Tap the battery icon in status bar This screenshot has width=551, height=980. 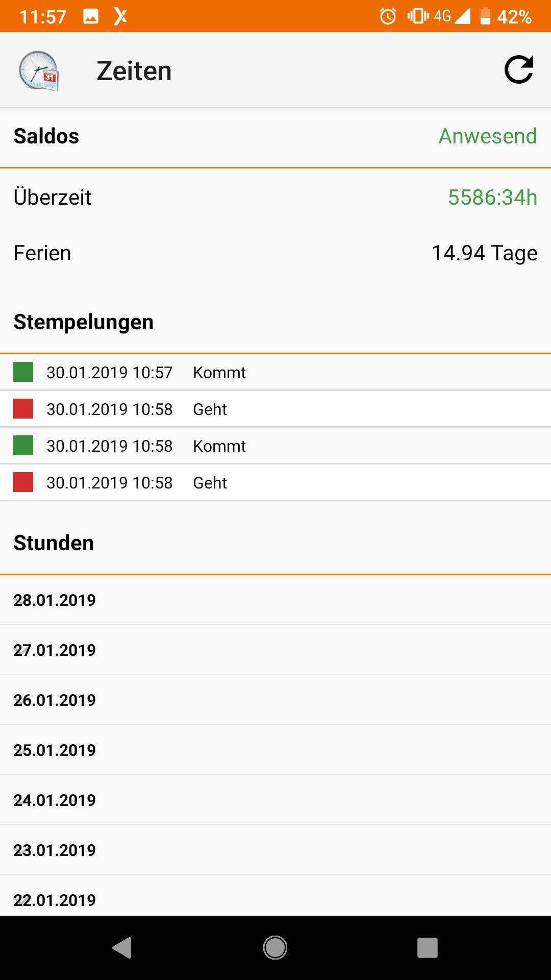point(485,16)
